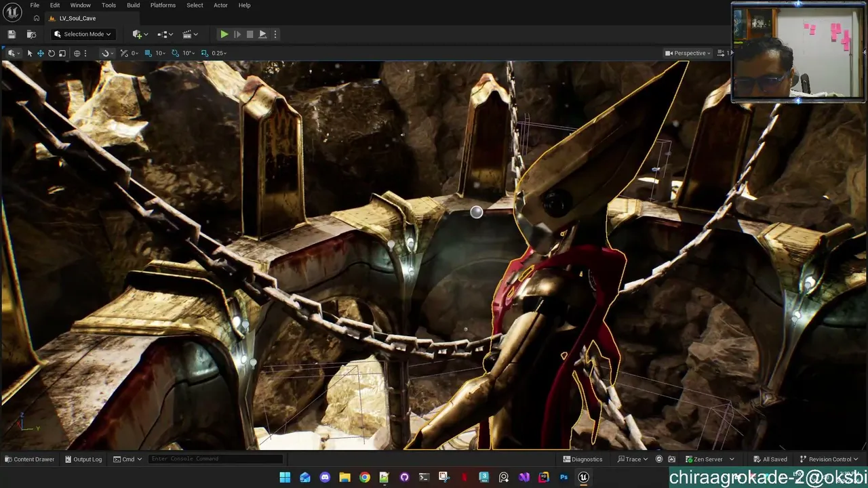The height and width of the screenshot is (488, 868).
Task: Open the Cmd console type dropdown
Action: click(x=128, y=460)
